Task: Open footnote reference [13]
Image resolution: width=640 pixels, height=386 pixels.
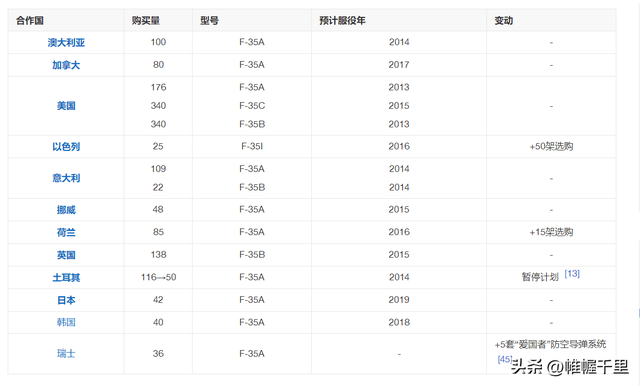Action: point(572,274)
